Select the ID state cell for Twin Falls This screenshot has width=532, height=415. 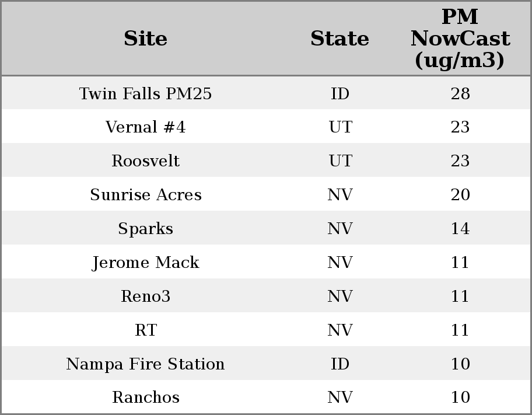click(x=339, y=93)
